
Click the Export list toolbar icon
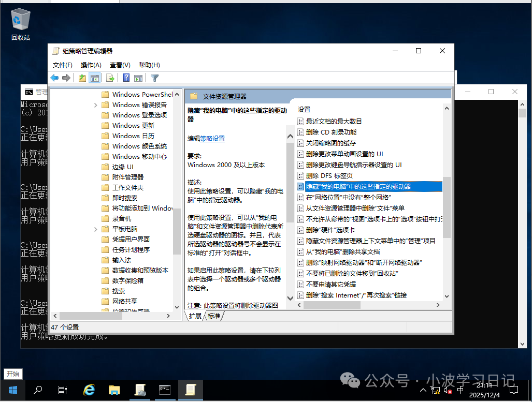point(110,78)
